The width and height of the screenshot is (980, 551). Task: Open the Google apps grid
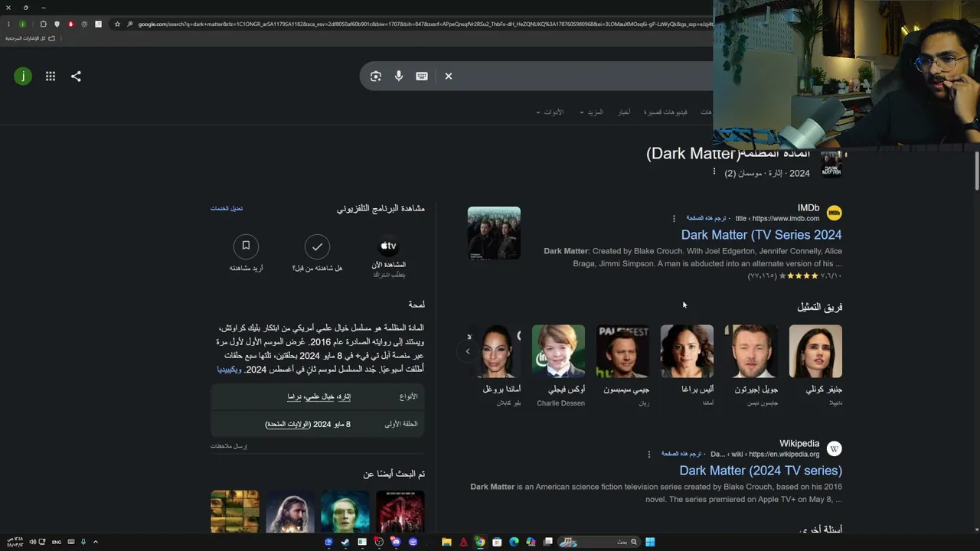(51, 77)
